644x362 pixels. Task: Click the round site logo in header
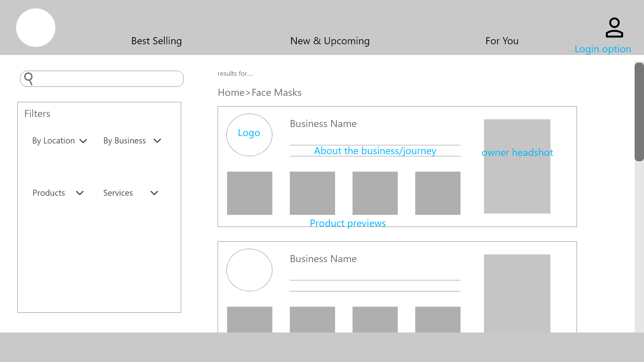[36, 27]
